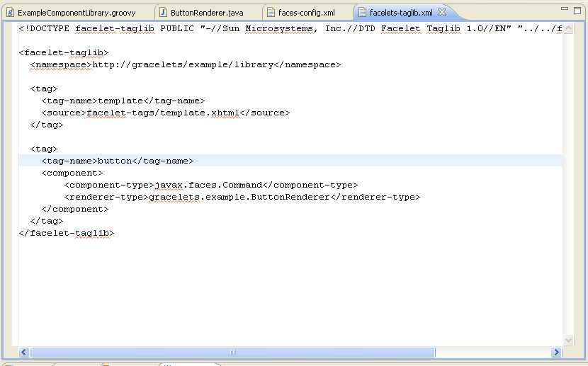Click the word button in highlighted tag-name line
This screenshot has height=366, width=588.
point(115,161)
